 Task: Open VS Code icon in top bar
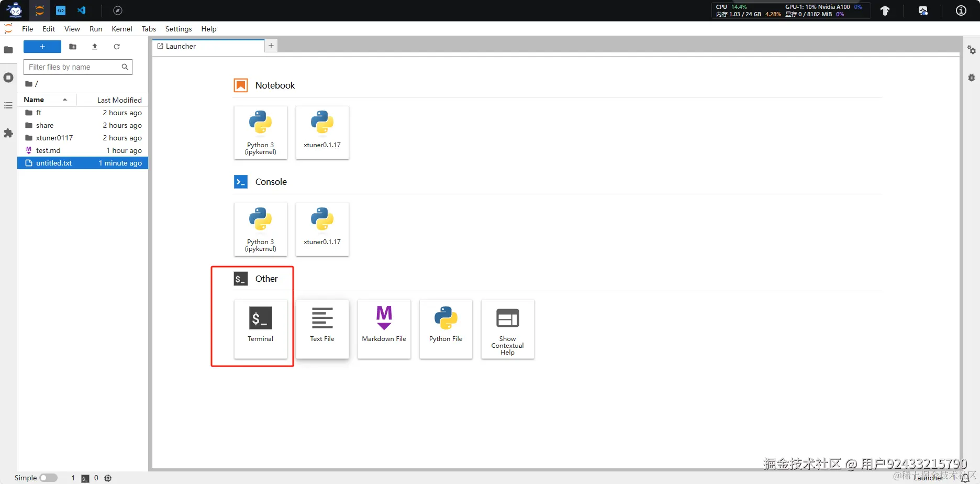point(82,10)
